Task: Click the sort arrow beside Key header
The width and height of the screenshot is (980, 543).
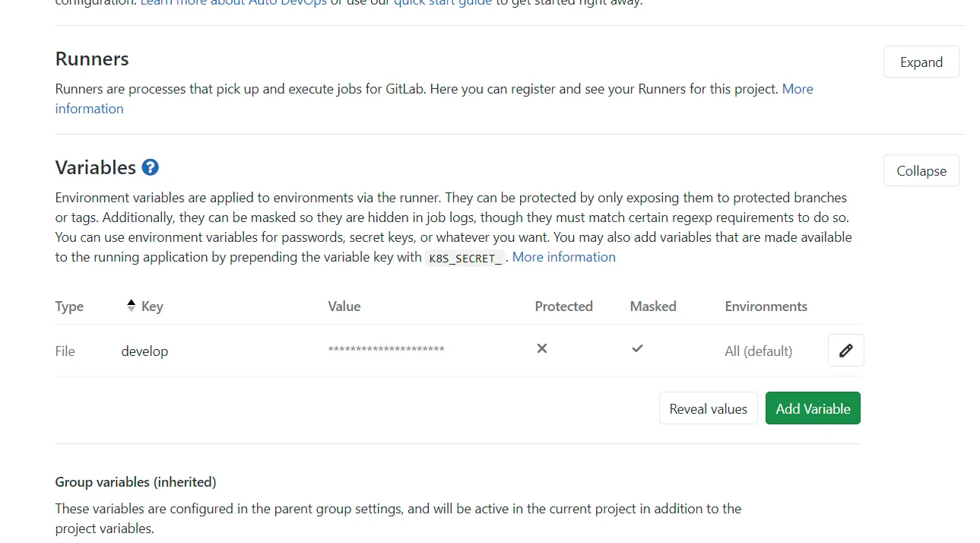Action: coord(131,306)
